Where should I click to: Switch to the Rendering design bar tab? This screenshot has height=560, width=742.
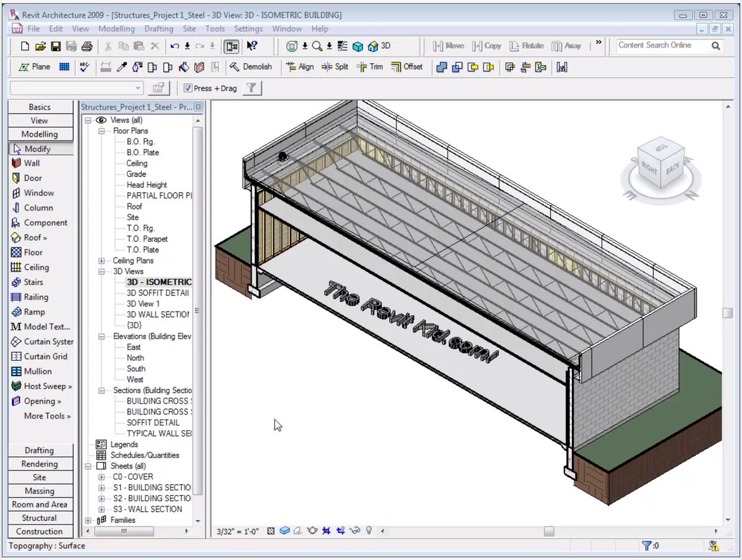[40, 464]
